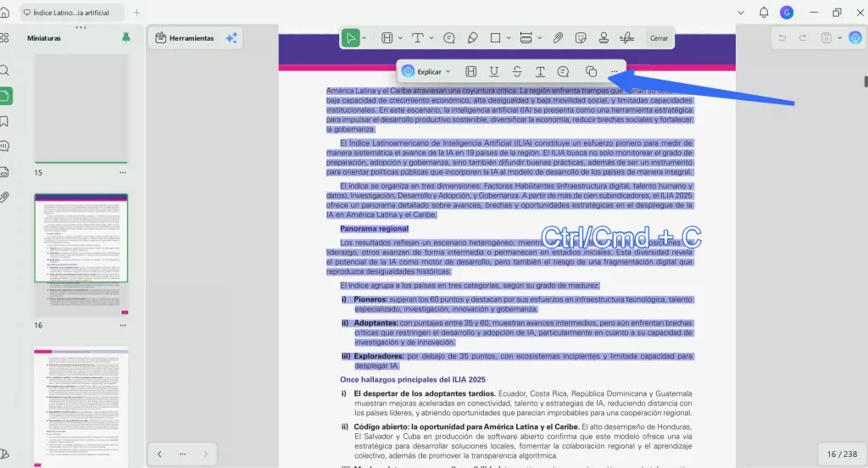Switch to Índice Latino document tab
Viewport: 868px width, 468px height.
click(x=71, y=12)
